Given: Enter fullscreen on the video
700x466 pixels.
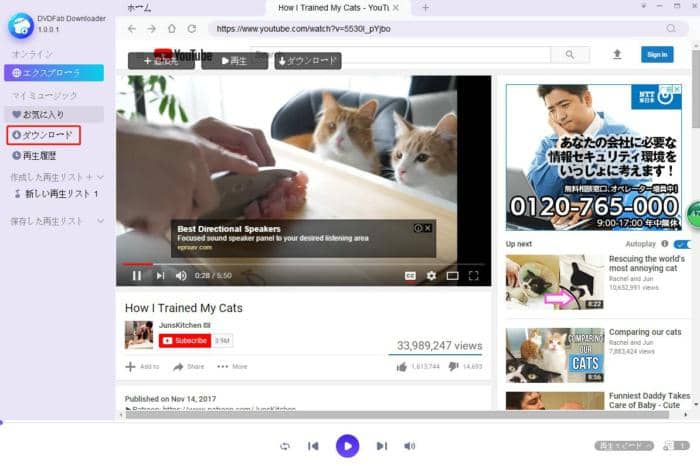Looking at the screenshot, I should point(474,276).
